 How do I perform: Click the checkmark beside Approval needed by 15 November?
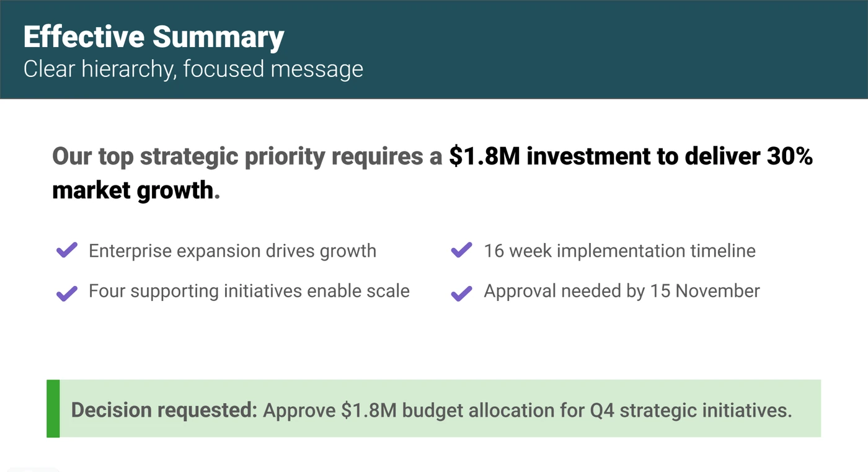(462, 293)
